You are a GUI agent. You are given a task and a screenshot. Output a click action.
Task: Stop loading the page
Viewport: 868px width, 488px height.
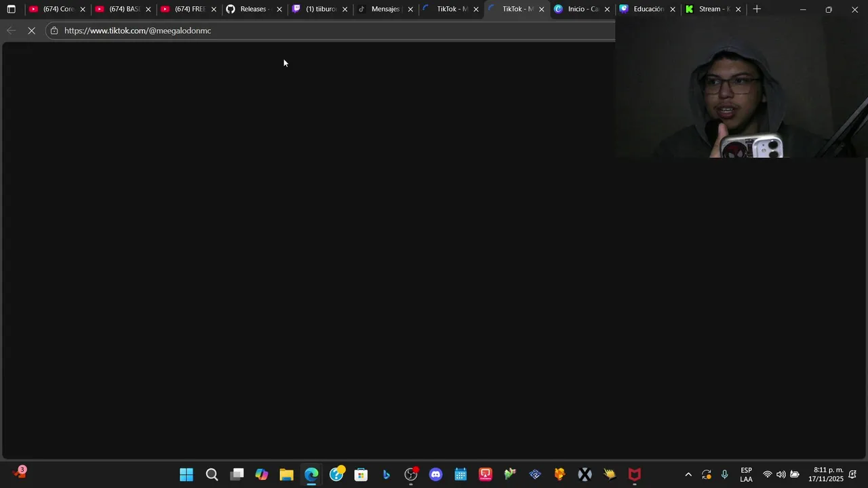(31, 30)
